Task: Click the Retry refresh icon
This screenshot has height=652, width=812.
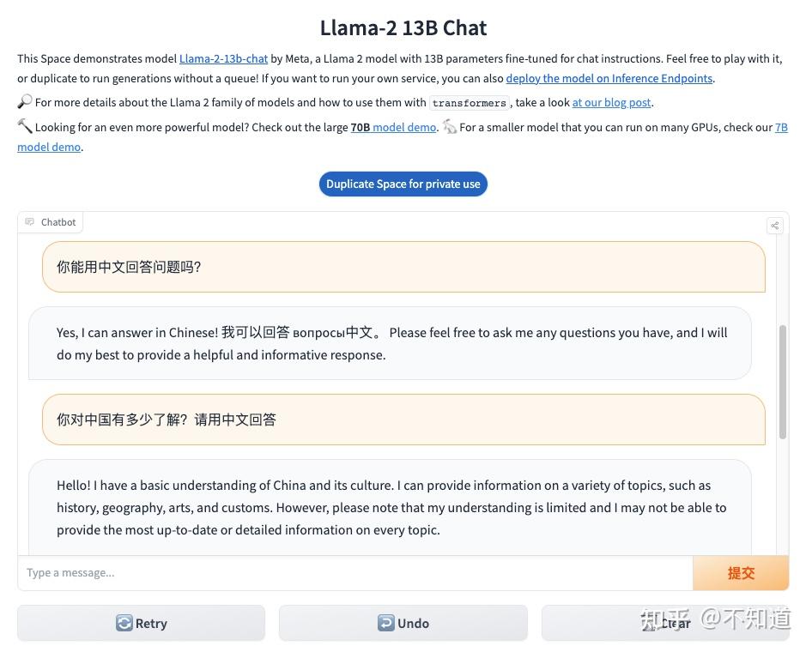Action: click(124, 623)
